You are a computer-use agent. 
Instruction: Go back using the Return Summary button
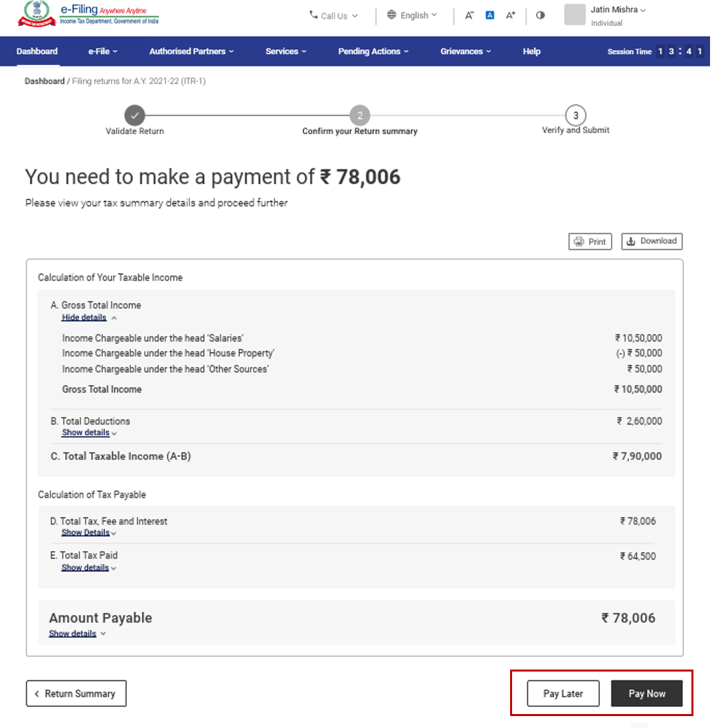(x=76, y=693)
